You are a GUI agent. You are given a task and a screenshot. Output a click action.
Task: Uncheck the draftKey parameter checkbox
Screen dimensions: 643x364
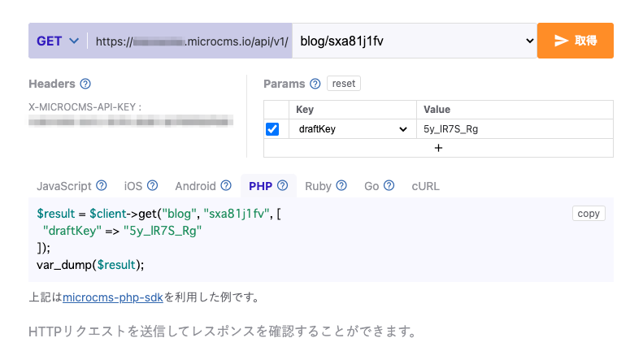[272, 129]
